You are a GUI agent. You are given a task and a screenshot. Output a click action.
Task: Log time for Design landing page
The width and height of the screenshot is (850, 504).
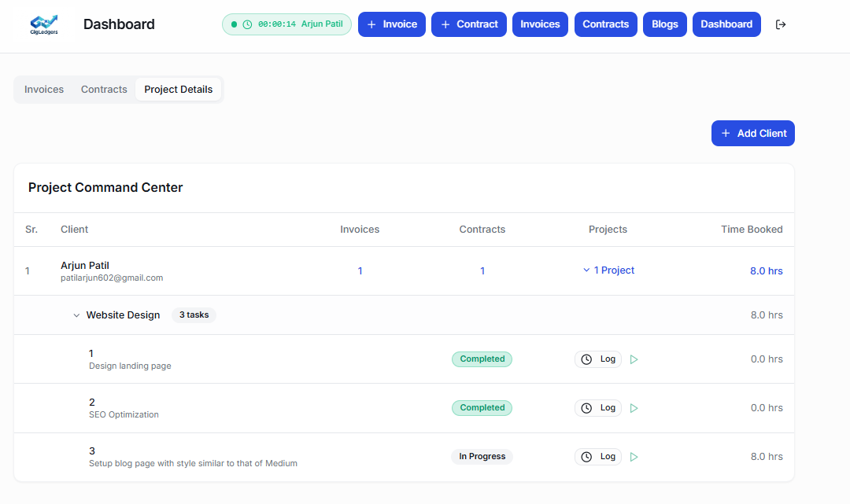point(598,359)
